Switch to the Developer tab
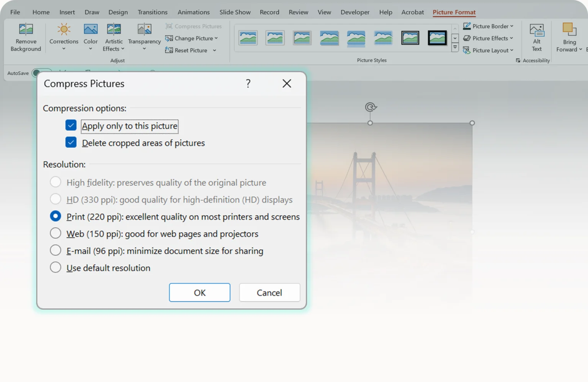The height and width of the screenshot is (382, 588). click(x=355, y=12)
